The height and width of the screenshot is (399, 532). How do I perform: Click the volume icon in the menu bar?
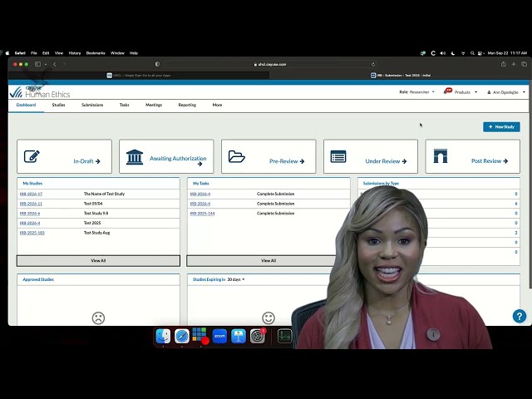[x=443, y=53]
